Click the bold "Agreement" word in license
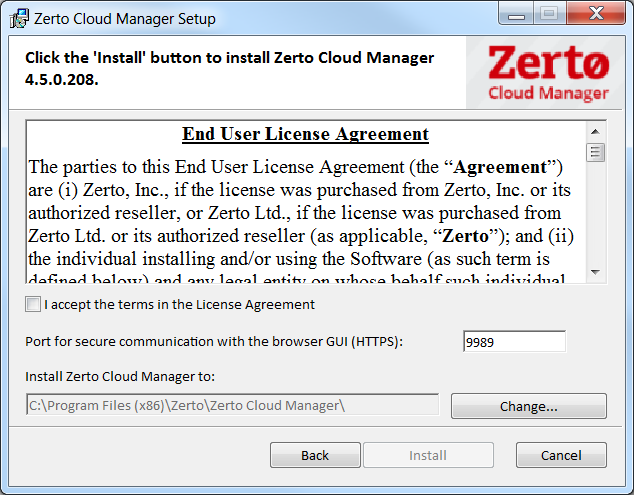 click(x=500, y=167)
